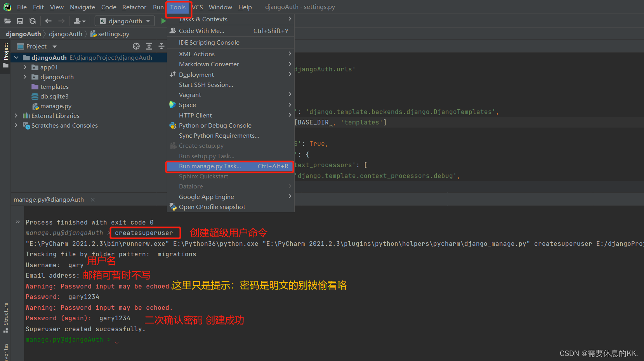Click Collapse All icon in Project panel

point(161,46)
